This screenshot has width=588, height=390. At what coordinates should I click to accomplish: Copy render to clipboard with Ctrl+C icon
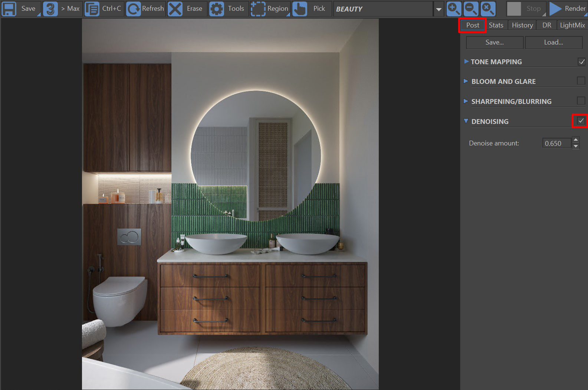click(92, 9)
